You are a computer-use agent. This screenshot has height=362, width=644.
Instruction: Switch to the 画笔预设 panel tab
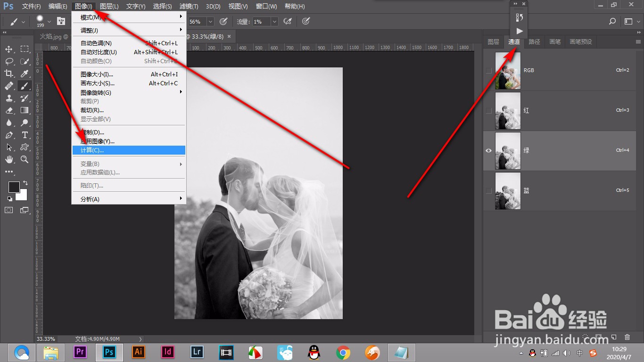coord(580,41)
